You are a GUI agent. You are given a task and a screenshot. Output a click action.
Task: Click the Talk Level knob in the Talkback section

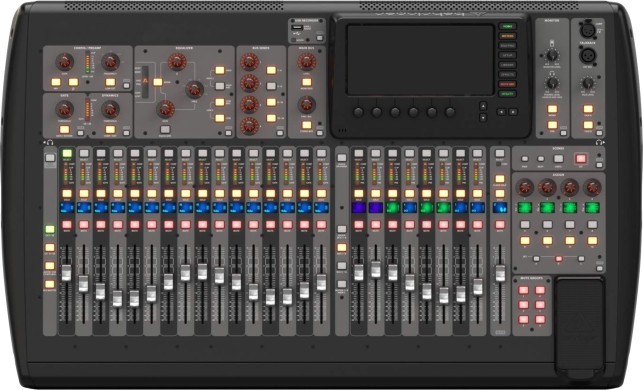click(588, 83)
